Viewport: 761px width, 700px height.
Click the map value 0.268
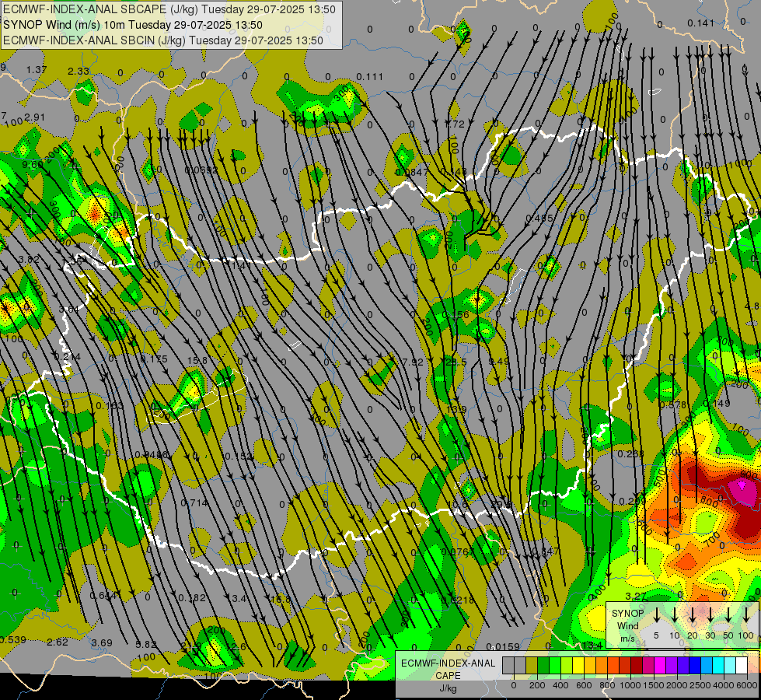coord(630,453)
